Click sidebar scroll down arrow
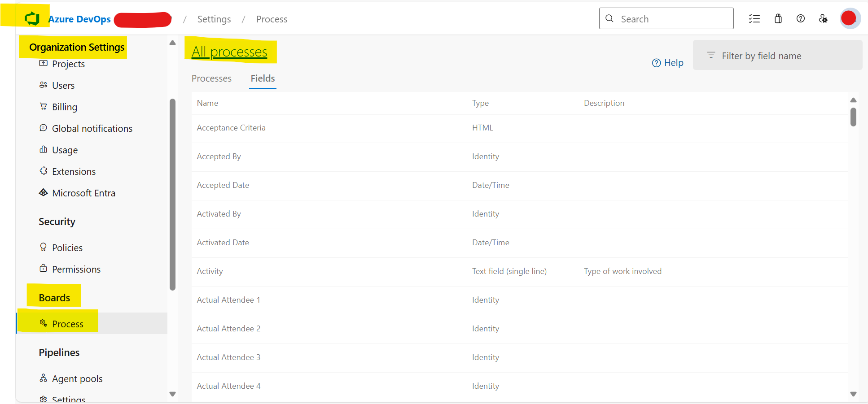This screenshot has width=868, height=404. (x=172, y=394)
